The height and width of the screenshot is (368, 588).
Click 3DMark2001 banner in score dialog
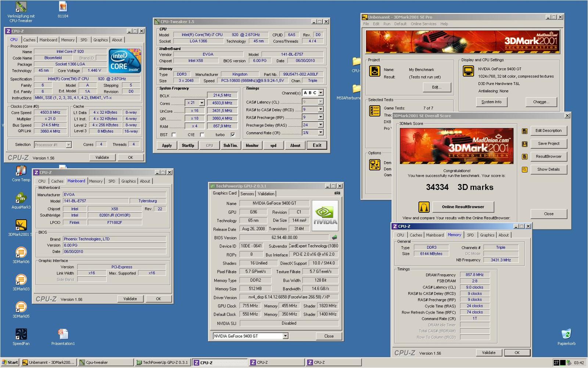[x=456, y=146]
